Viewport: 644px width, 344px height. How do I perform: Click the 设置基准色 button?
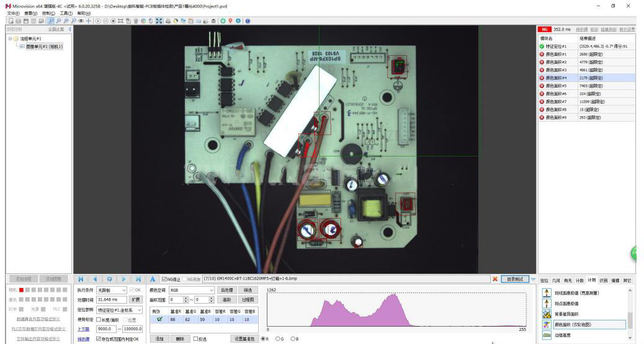(244, 338)
